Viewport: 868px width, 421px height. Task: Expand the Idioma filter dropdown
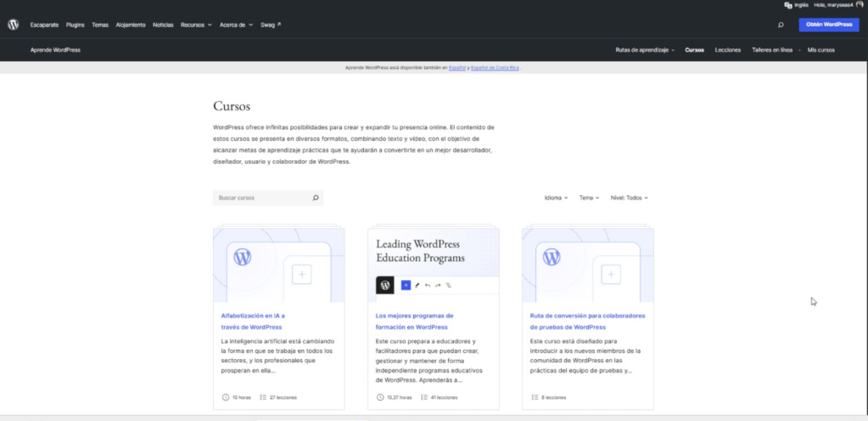coord(556,198)
